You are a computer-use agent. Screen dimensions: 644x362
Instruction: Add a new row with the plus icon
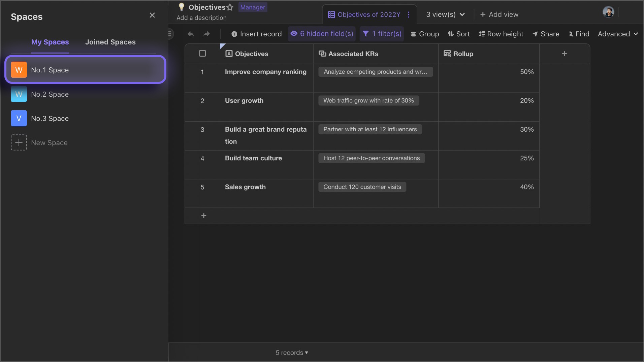coord(204,216)
